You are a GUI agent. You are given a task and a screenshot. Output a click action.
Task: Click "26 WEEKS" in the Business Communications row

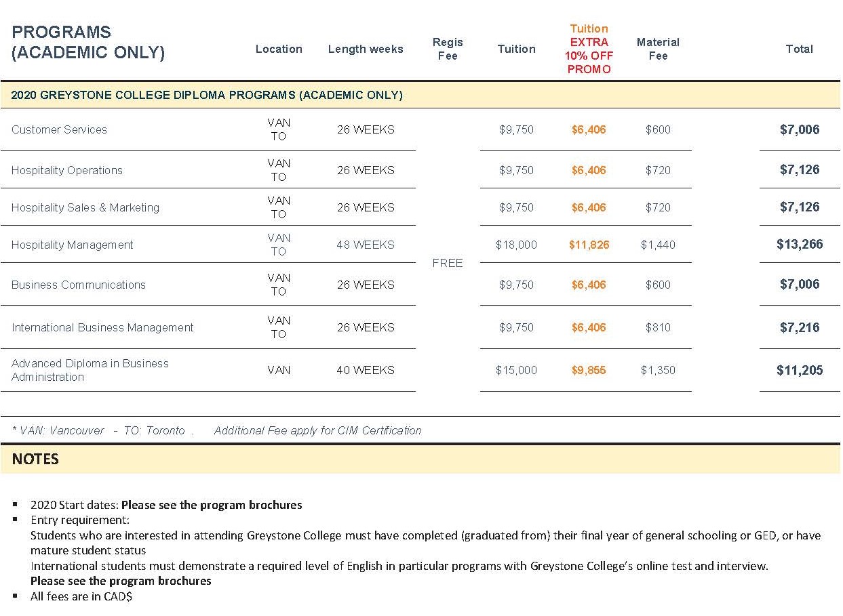click(x=366, y=285)
